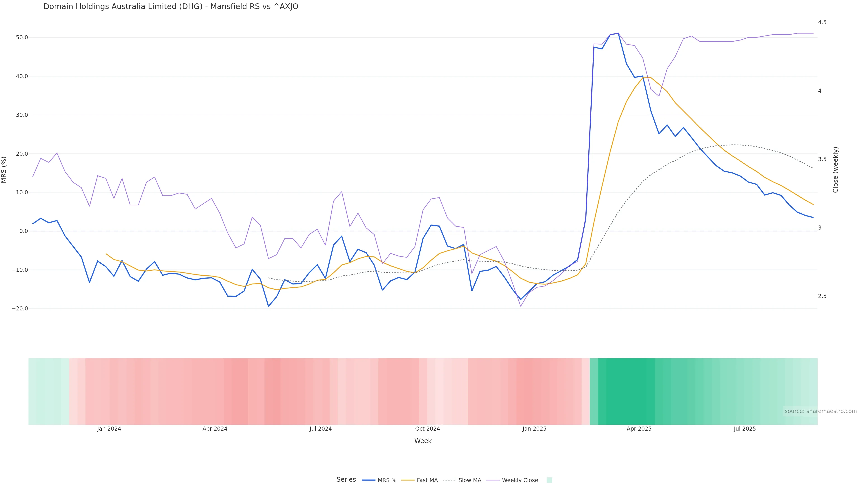Click the 4.5 right y-axis tick
This screenshot has width=868, height=488.
(x=822, y=22)
